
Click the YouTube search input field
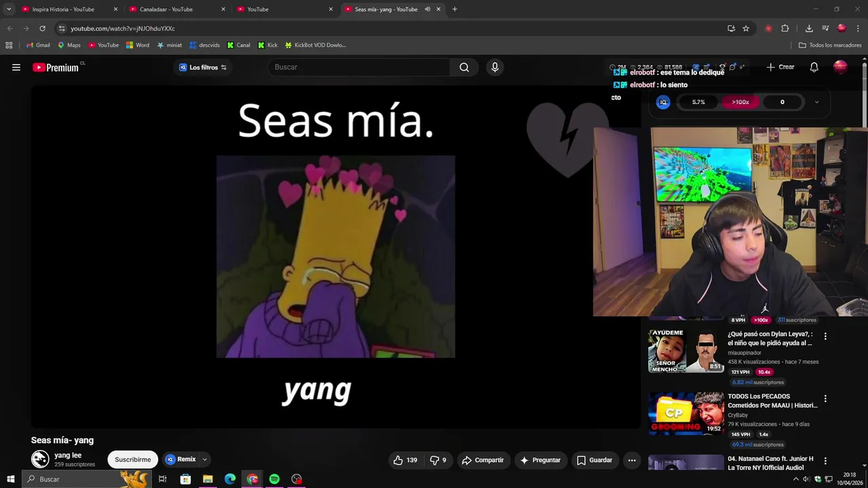[x=359, y=67]
